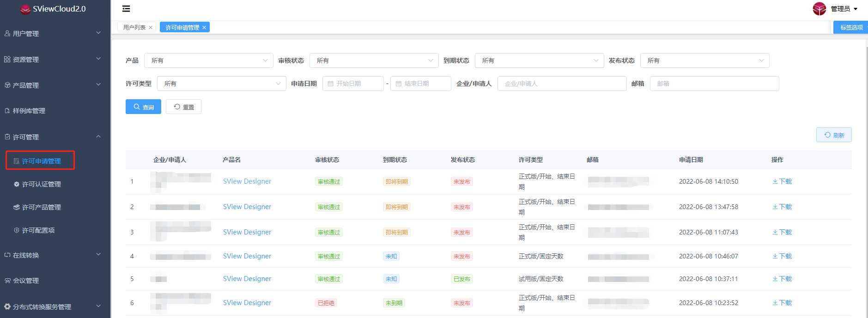The width and height of the screenshot is (868, 318).
Task: Expand 产品管理 in the sidebar
Action: 55,85
